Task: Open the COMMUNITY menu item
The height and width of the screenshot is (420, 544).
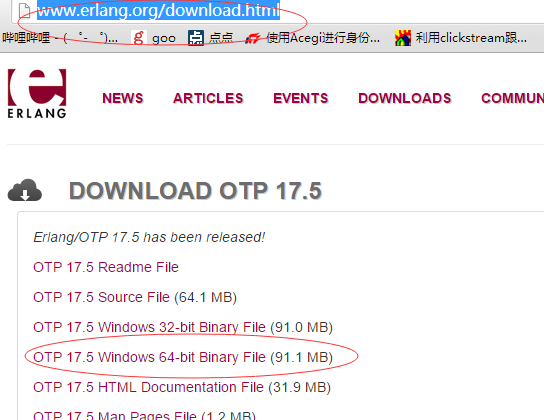Action: 512,98
